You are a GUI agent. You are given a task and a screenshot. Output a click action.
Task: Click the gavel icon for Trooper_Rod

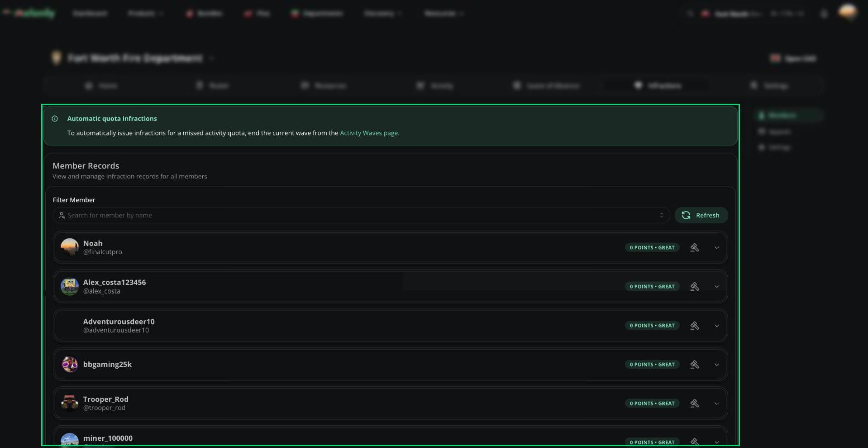click(x=695, y=404)
